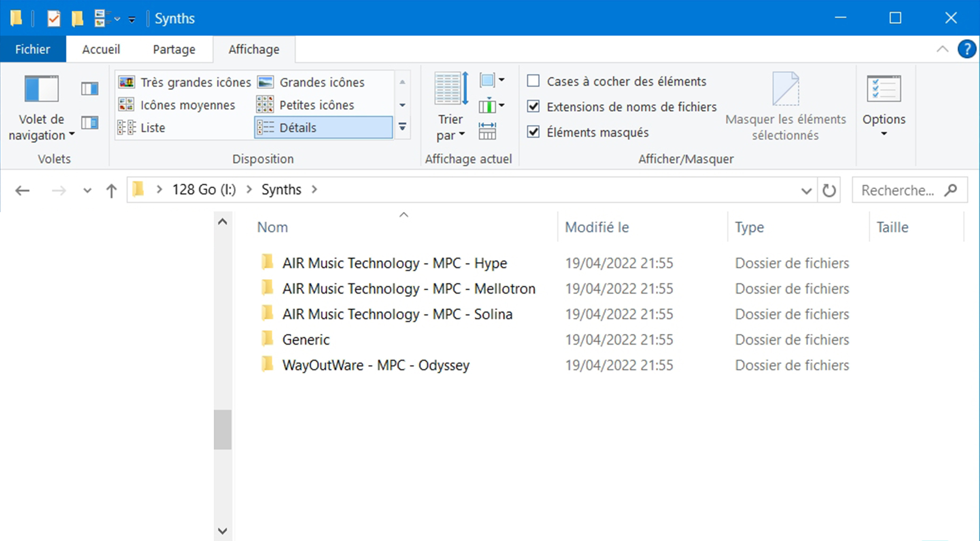Click the Volet de navigation pane icon
Viewport: 980px width, 541px height.
[x=41, y=89]
